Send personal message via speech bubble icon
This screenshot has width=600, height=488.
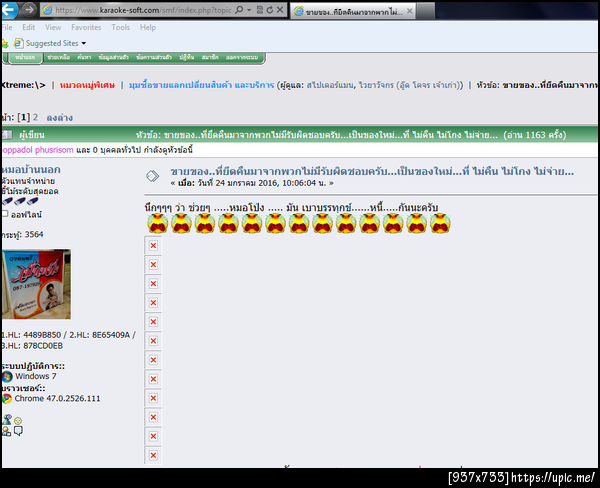(18, 431)
